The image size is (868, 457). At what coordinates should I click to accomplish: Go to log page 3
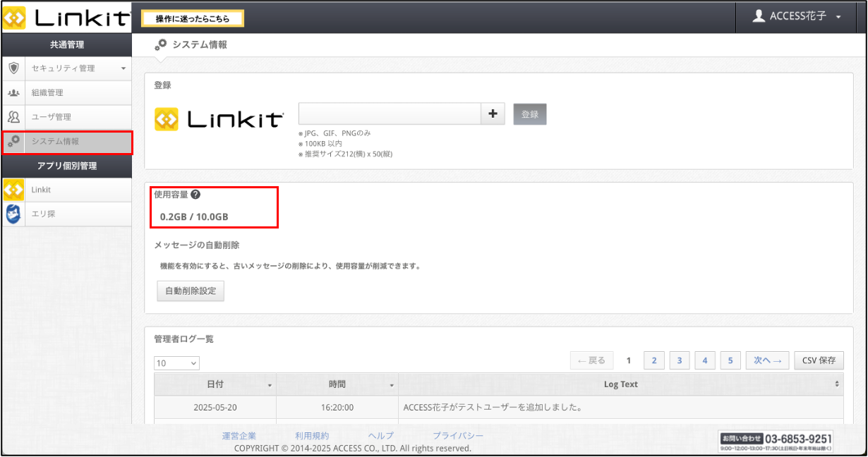pos(680,360)
